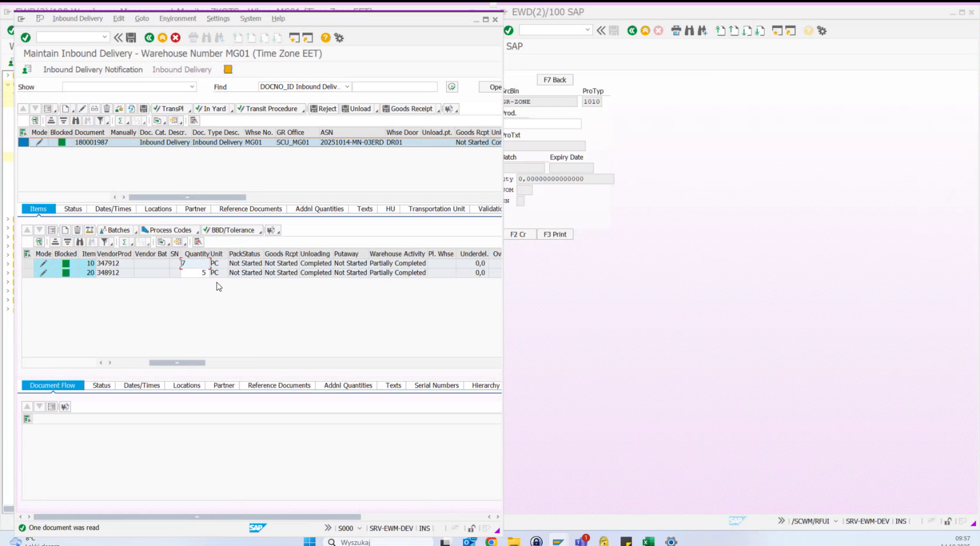Open the Find dropdown showing DOCNO_ID
The height and width of the screenshot is (546, 980).
(x=346, y=86)
